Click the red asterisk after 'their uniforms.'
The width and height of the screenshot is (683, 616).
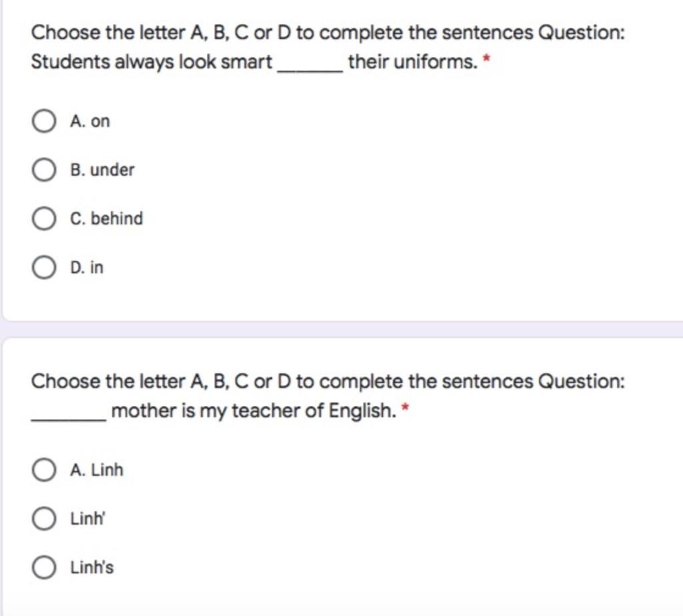[x=487, y=58]
